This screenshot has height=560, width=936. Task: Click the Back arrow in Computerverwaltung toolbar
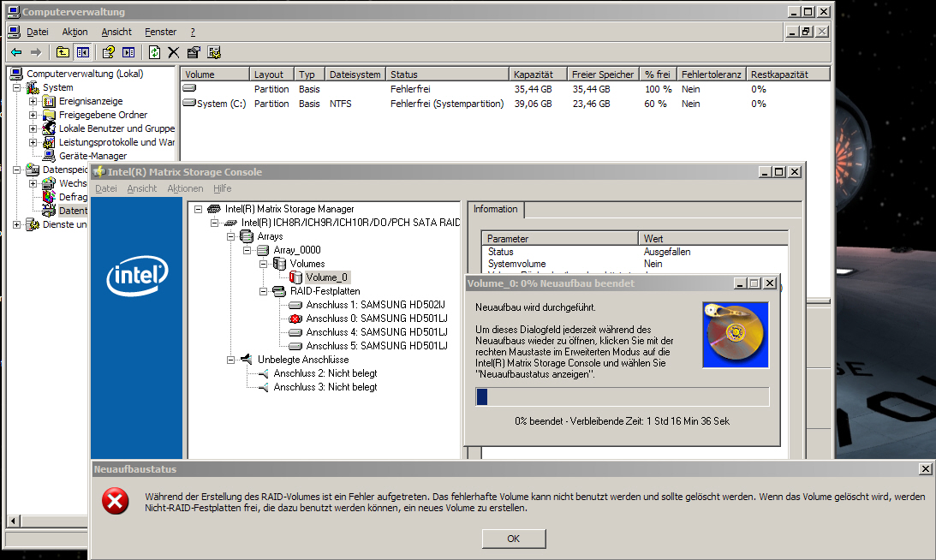(17, 52)
